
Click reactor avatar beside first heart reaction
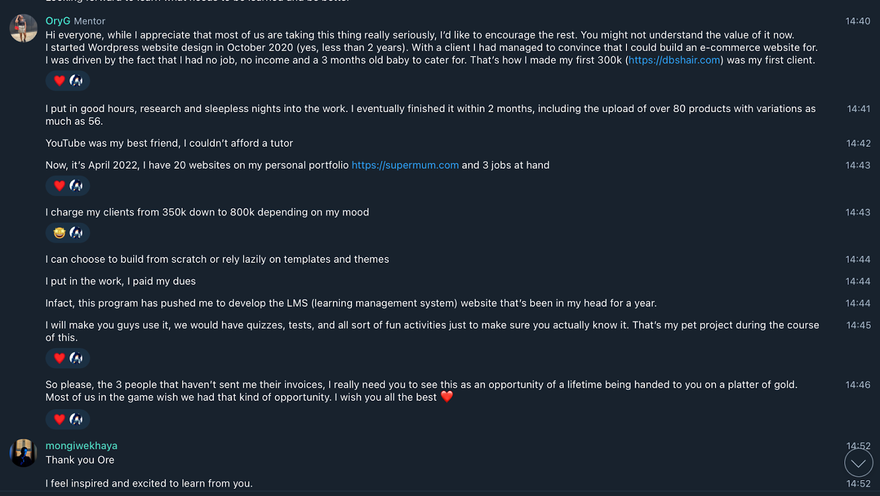76,81
